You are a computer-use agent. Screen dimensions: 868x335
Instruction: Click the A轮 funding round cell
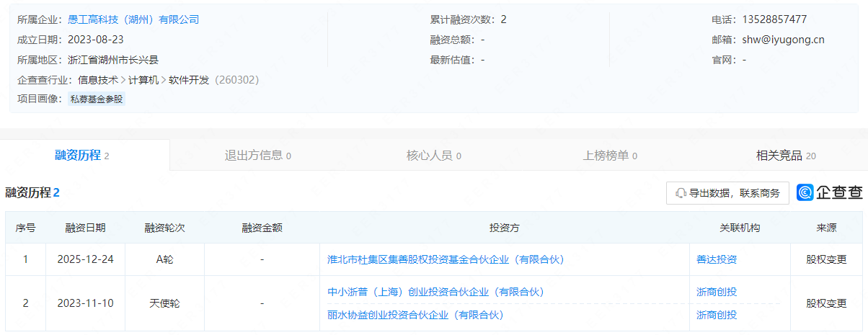click(165, 259)
